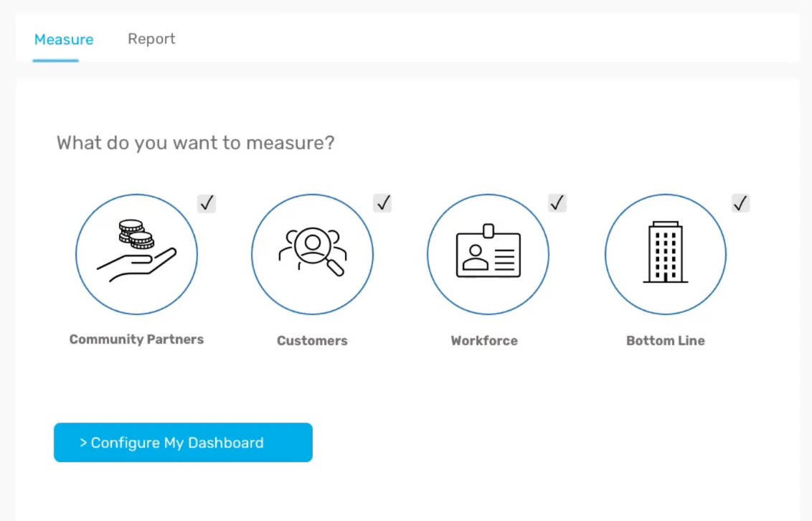Viewport: 812px width, 521px height.
Task: Select the Workforce ID badge icon
Action: (488, 254)
